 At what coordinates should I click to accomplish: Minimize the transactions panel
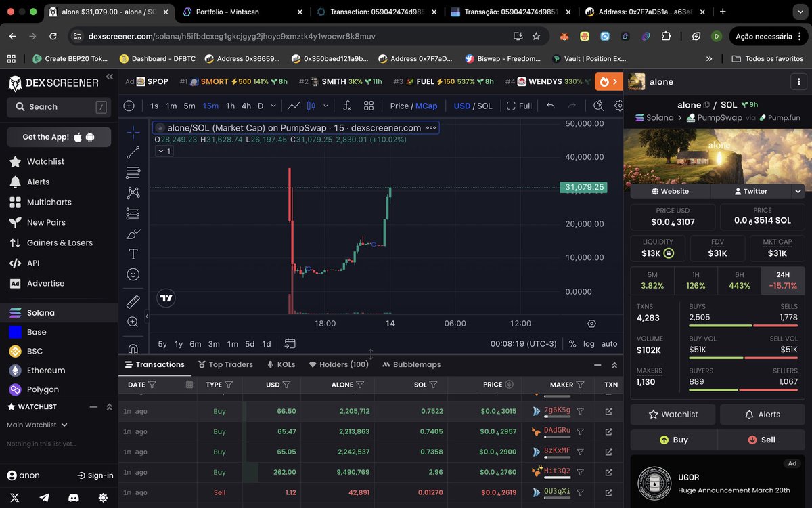pos(597,364)
